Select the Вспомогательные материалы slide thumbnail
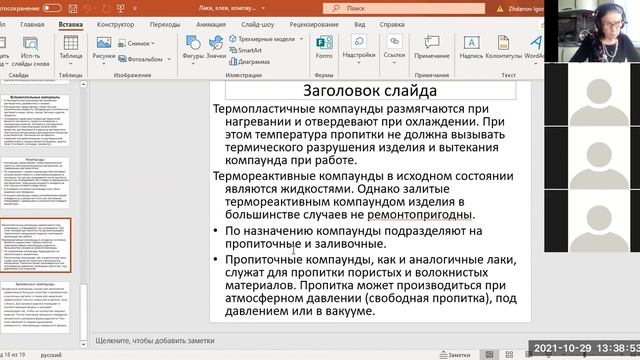Screen dimensions: 640x360 35,121
